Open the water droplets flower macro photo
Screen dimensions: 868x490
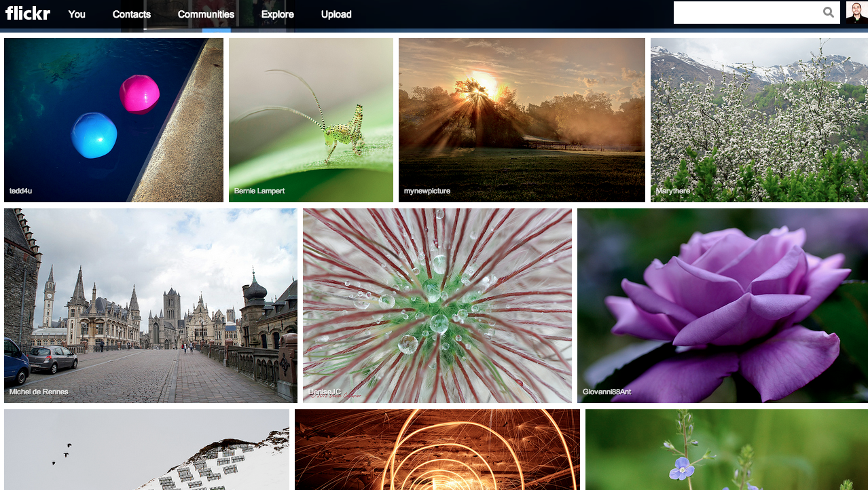click(437, 305)
